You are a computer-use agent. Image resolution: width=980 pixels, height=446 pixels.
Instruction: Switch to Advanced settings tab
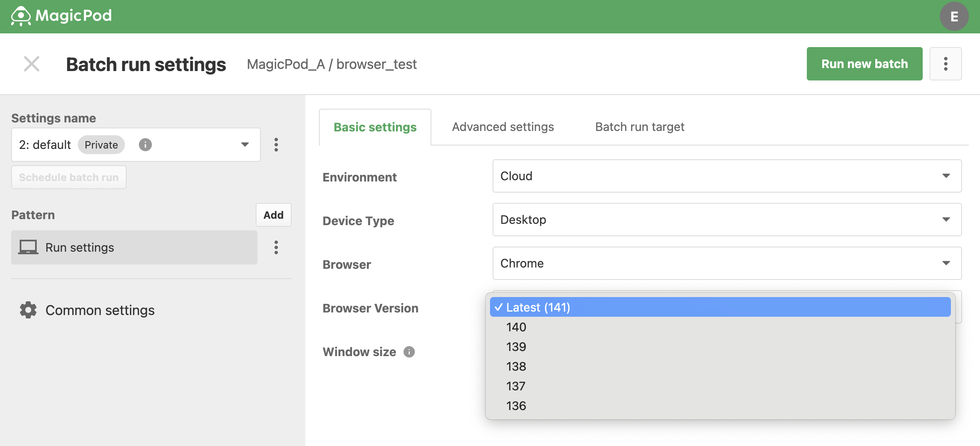pos(503,127)
